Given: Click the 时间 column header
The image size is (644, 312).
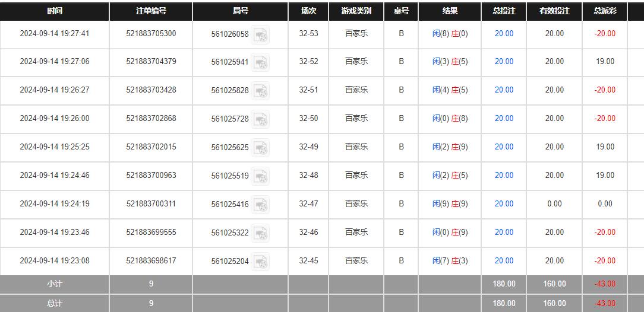Looking at the screenshot, I should [54, 11].
